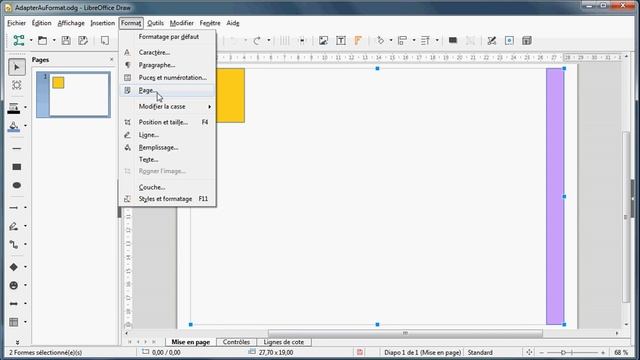640x360 pixels.
Task: Open the Outils menu
Action: pos(156,23)
